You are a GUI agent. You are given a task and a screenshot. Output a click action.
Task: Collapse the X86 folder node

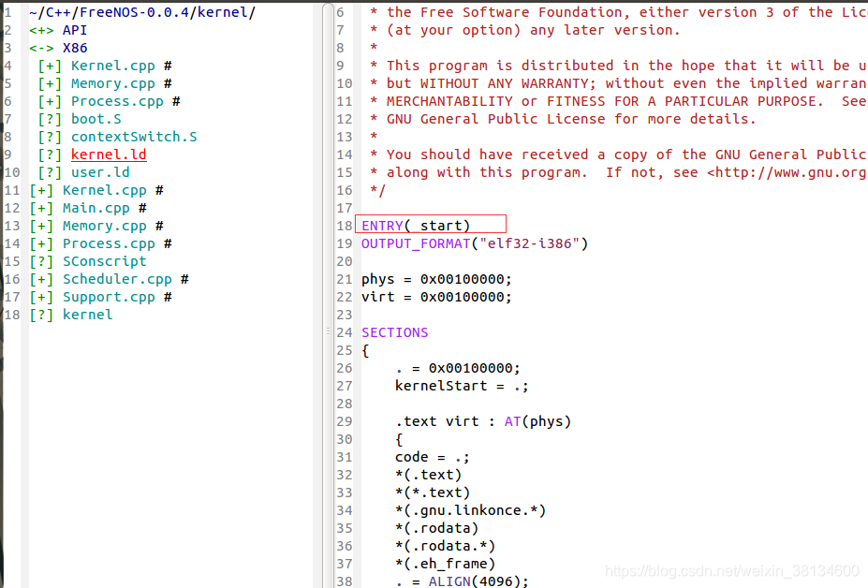(41, 48)
